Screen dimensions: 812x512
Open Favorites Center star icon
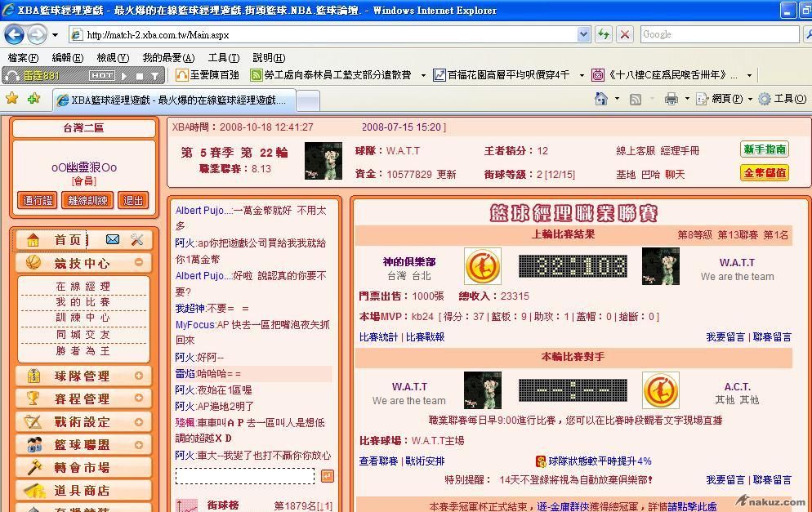click(x=12, y=99)
